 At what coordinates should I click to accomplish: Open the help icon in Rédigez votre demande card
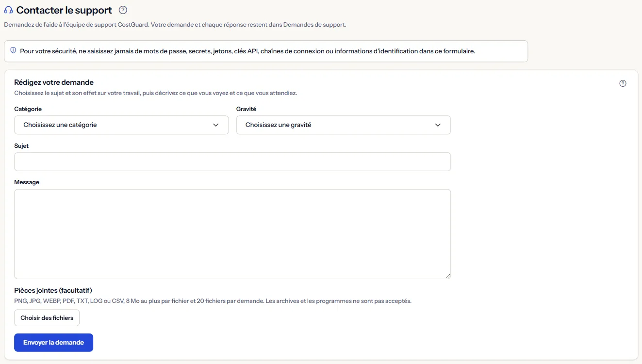[x=623, y=83]
